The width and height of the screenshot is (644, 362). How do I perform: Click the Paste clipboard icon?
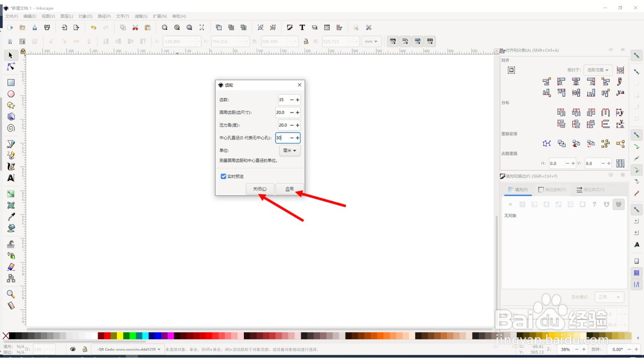pyautogui.click(x=148, y=27)
